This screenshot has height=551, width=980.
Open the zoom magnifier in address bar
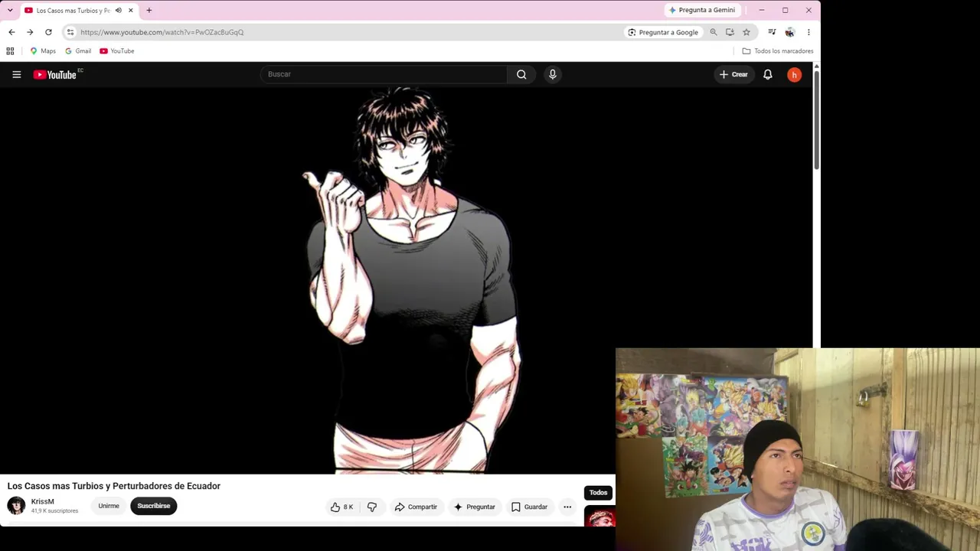(x=714, y=32)
